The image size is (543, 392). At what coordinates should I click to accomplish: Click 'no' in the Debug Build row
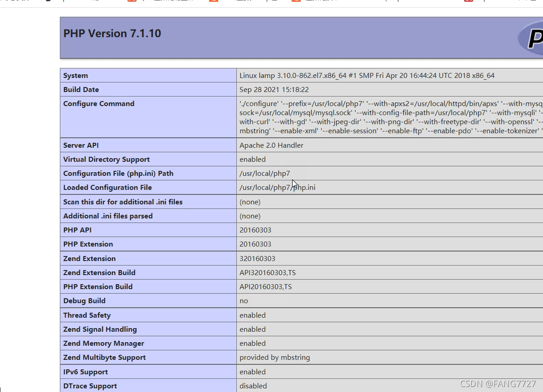pos(244,301)
